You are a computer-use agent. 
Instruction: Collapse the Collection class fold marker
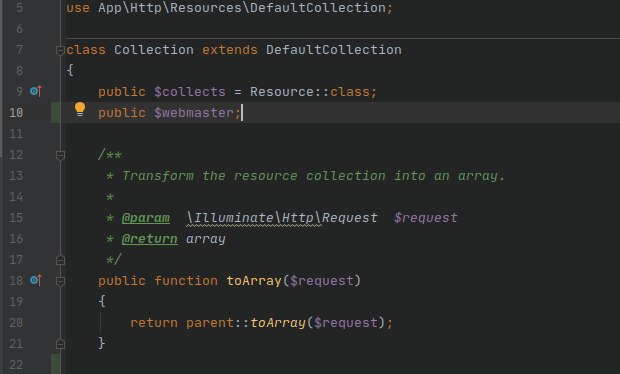click(60, 50)
